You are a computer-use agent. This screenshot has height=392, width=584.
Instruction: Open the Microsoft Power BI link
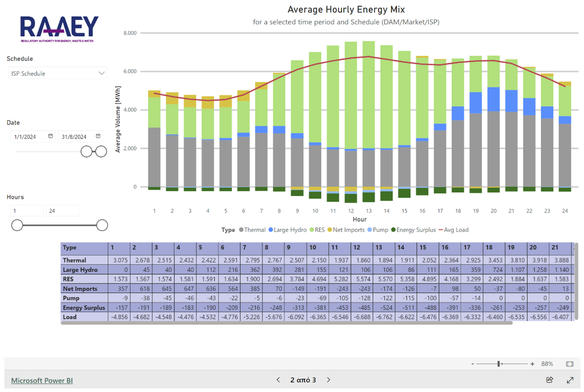click(42, 380)
